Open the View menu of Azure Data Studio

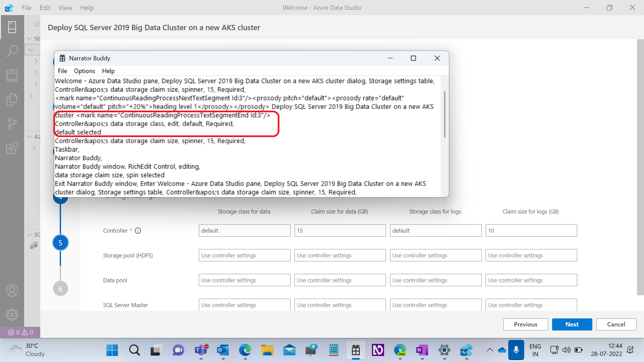(65, 7)
